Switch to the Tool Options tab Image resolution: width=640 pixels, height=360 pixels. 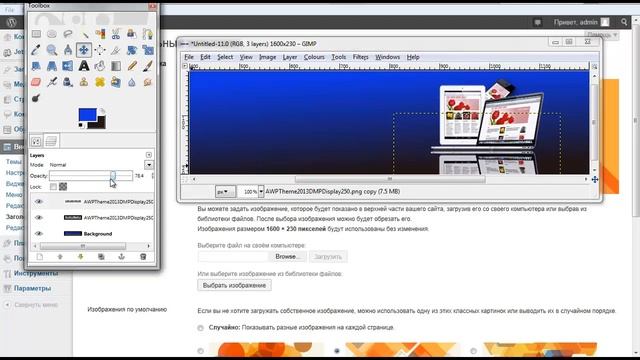(36, 141)
